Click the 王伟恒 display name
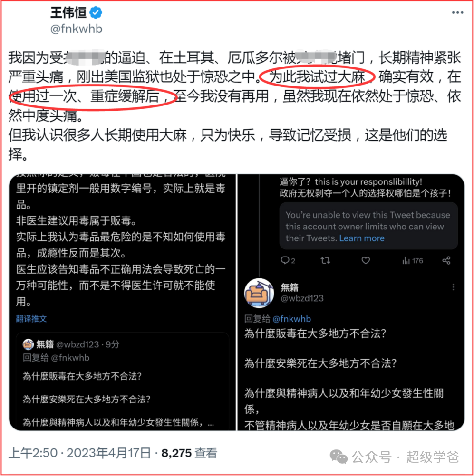The width and height of the screenshot is (474, 476). tap(68, 13)
